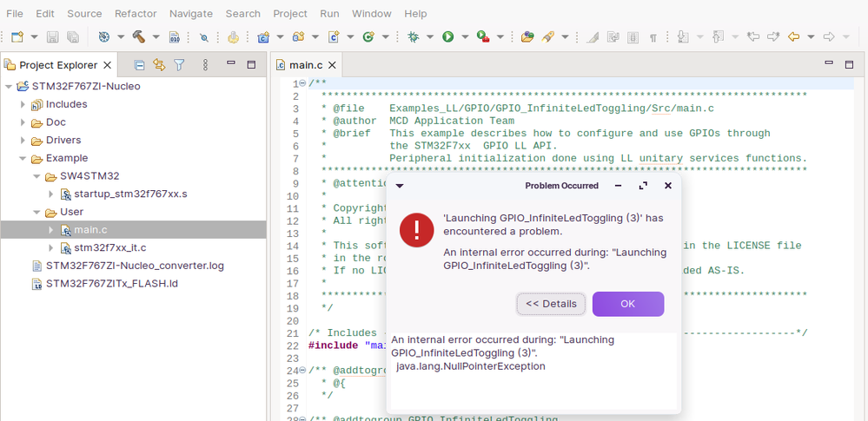Click the green Run button icon

tap(448, 37)
